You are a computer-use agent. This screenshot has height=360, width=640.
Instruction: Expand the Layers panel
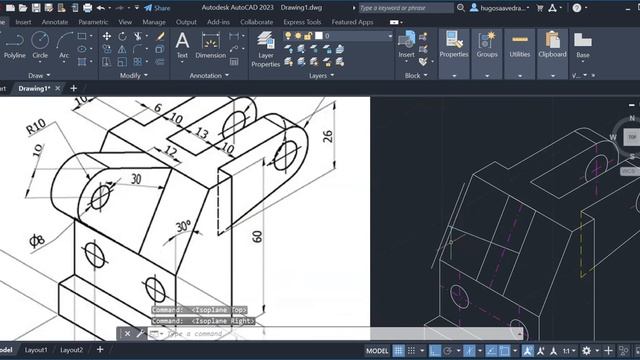click(321, 76)
